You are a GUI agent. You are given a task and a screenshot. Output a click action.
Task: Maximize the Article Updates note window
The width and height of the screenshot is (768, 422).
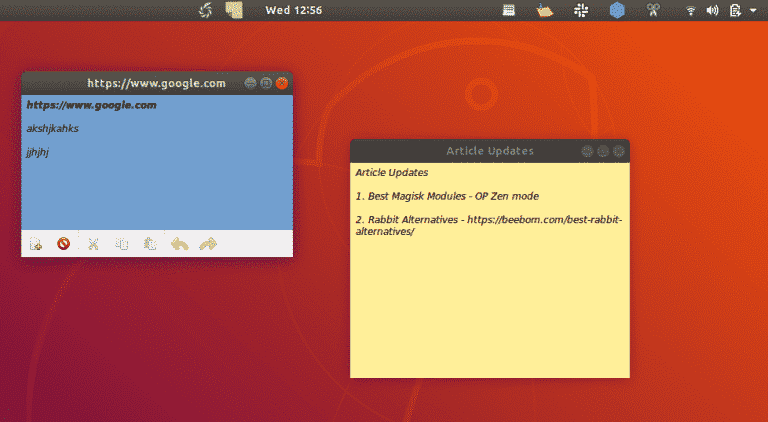click(603, 151)
